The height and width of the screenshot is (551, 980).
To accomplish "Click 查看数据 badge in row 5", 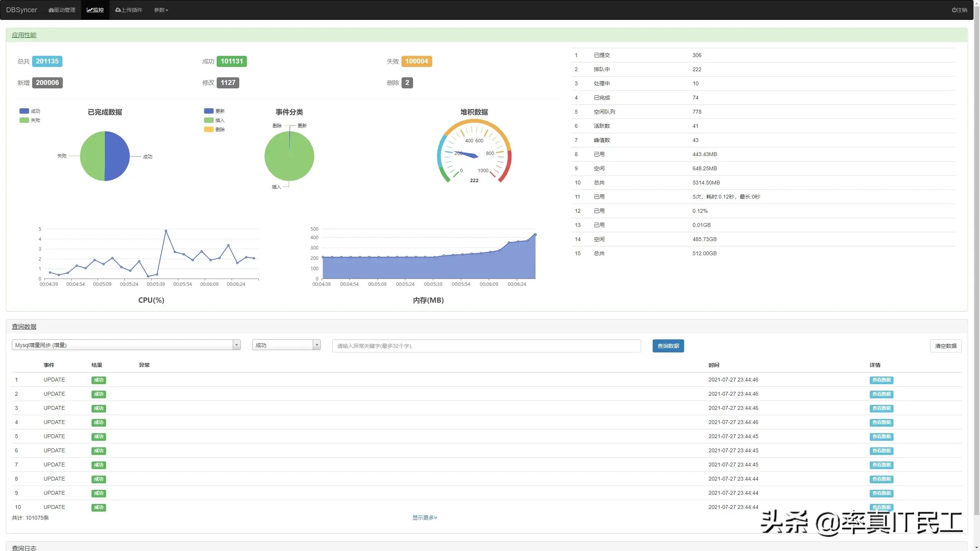I will (x=881, y=437).
